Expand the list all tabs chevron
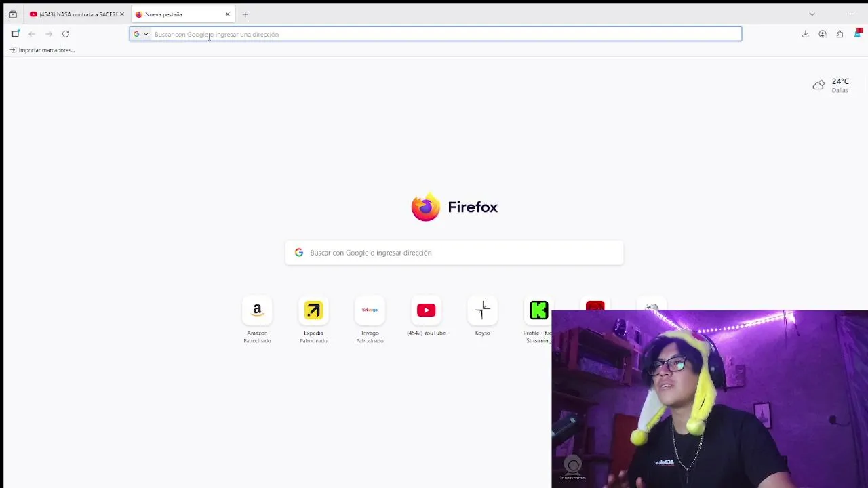The height and width of the screenshot is (488, 868). tap(812, 14)
